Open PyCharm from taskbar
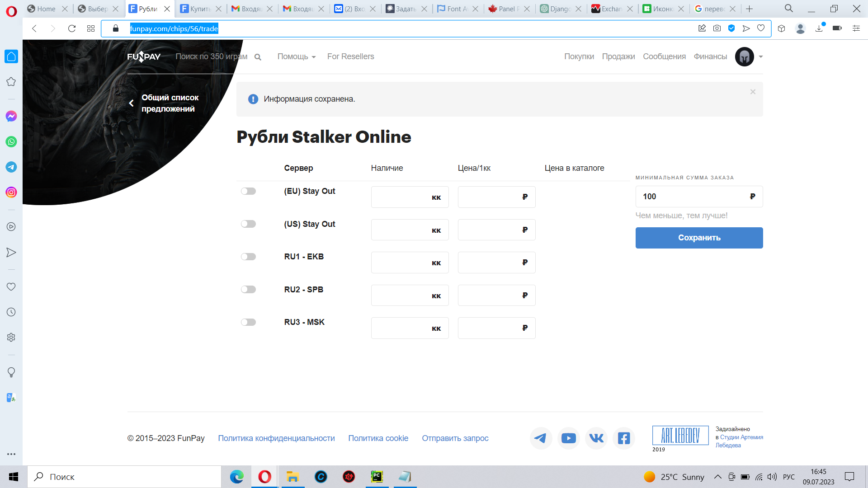 (377, 477)
